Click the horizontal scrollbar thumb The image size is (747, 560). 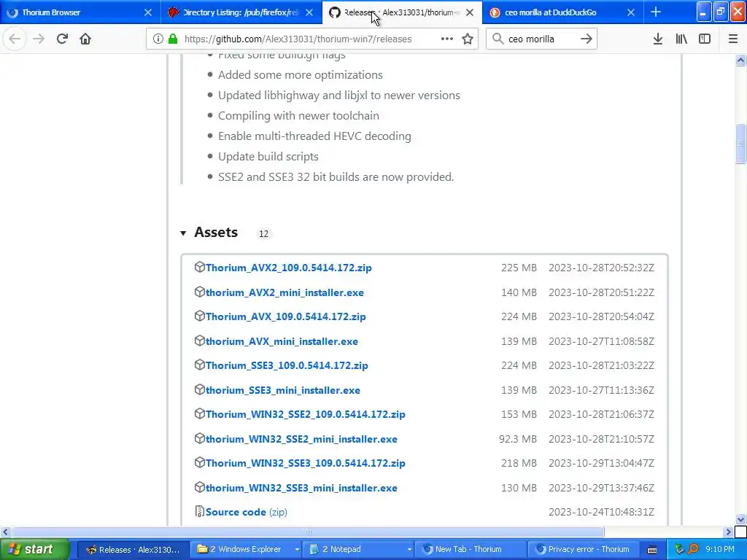click(x=309, y=532)
